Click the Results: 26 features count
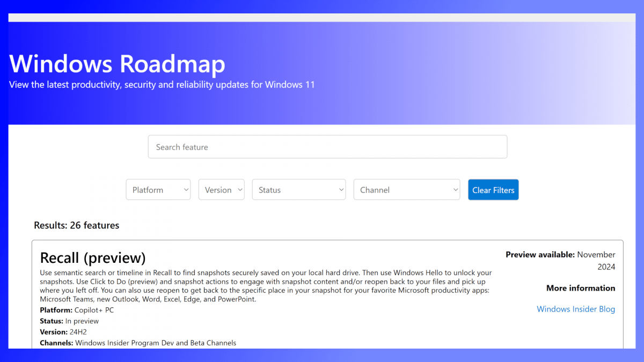Image resolution: width=644 pixels, height=362 pixels. click(x=76, y=225)
